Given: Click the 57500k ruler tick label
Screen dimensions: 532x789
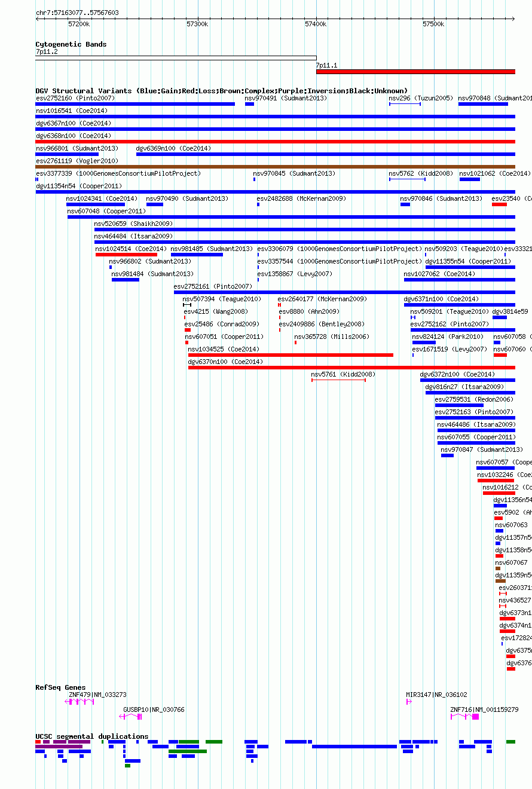Looking at the screenshot, I should click(433, 24).
